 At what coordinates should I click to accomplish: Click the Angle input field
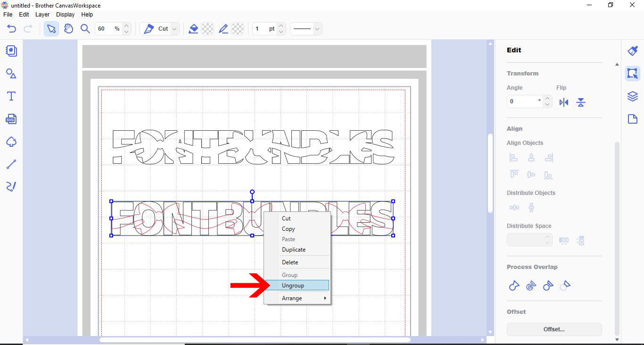click(525, 101)
